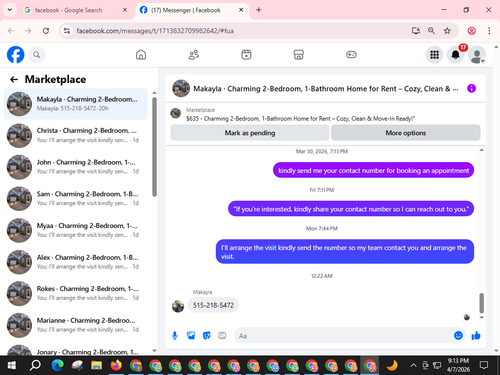The width and height of the screenshot is (500, 375).
Task: Open the Friends icon in top navigation
Action: pyautogui.click(x=194, y=55)
